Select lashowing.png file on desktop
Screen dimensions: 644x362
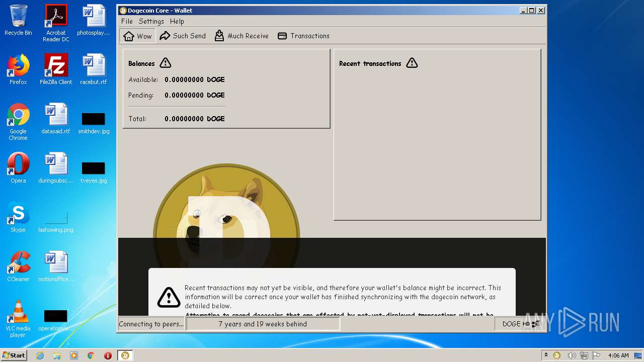(x=56, y=221)
